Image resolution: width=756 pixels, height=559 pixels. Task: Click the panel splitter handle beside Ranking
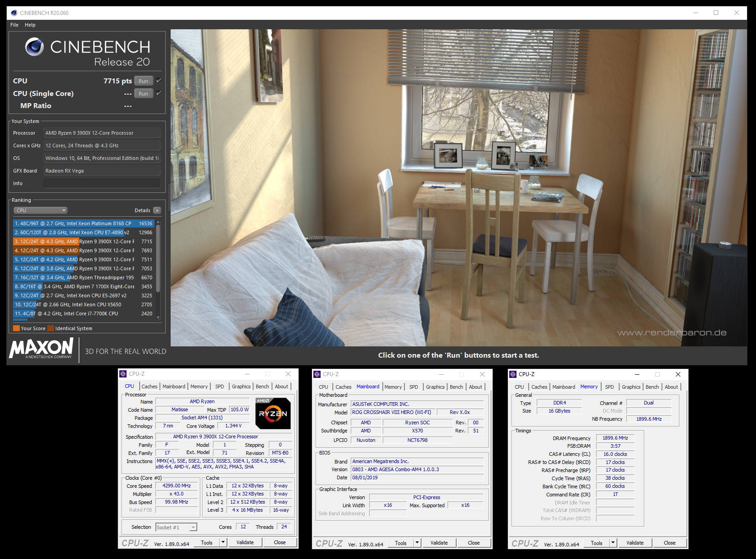(x=169, y=198)
